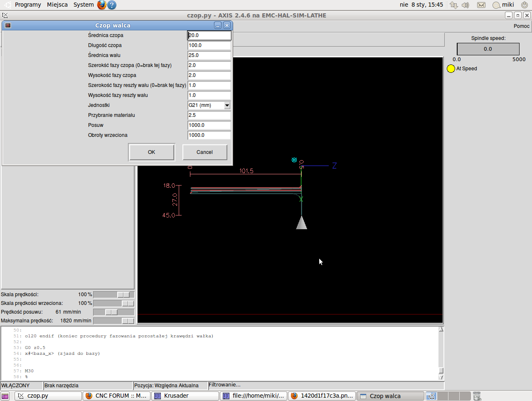The height and width of the screenshot is (401, 532).
Task: Click the gray tool cone in preview
Action: pyautogui.click(x=302, y=223)
